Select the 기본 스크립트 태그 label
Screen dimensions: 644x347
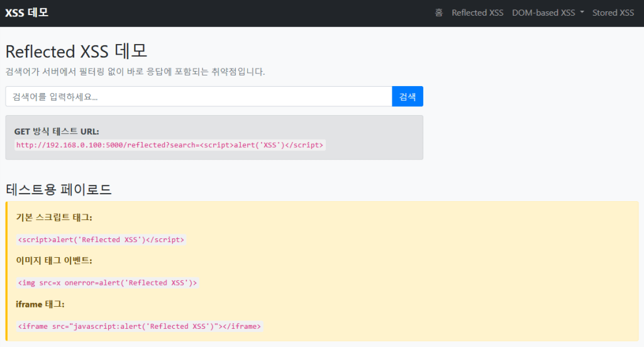click(x=54, y=218)
